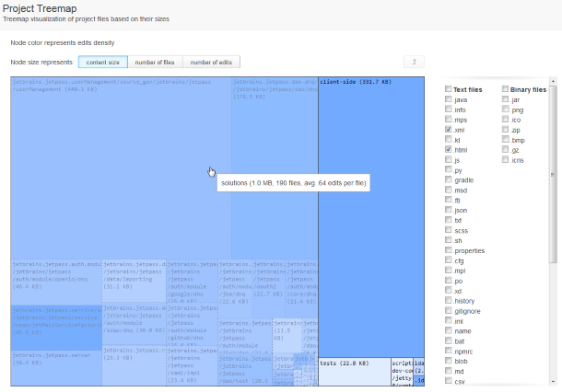Check the .gradle file type
The image size is (562, 392).
(x=449, y=179)
